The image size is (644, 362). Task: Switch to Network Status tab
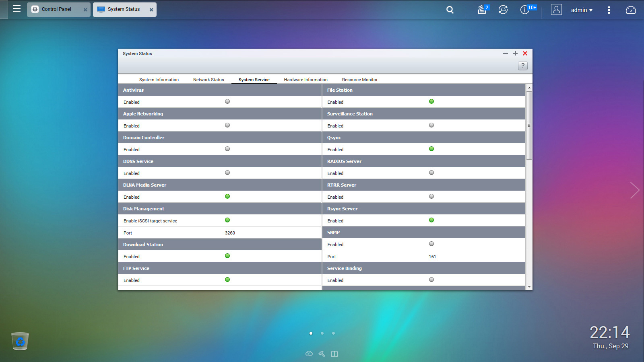point(208,80)
